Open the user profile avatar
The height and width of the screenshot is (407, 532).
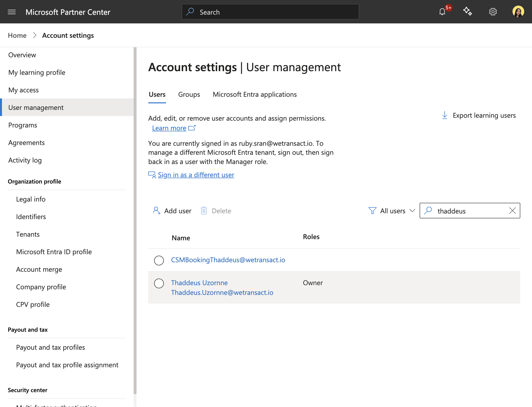(518, 12)
